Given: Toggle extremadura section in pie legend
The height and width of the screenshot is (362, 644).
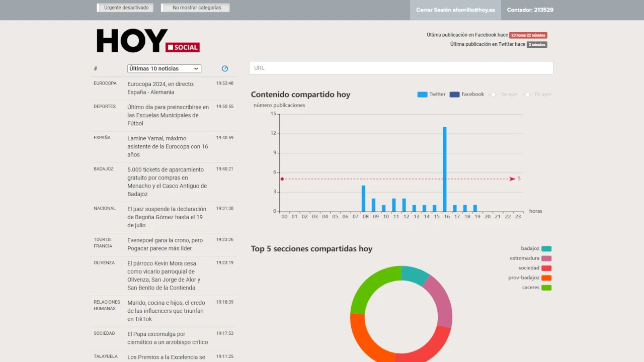Looking at the screenshot, I should (530, 258).
